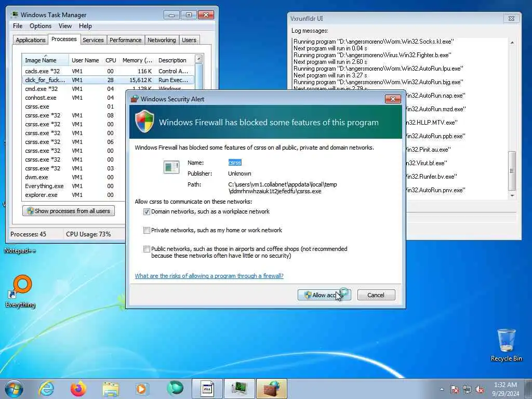532x399 pixels.
Task: Click the green orb taskbar icon
Action: (175, 388)
